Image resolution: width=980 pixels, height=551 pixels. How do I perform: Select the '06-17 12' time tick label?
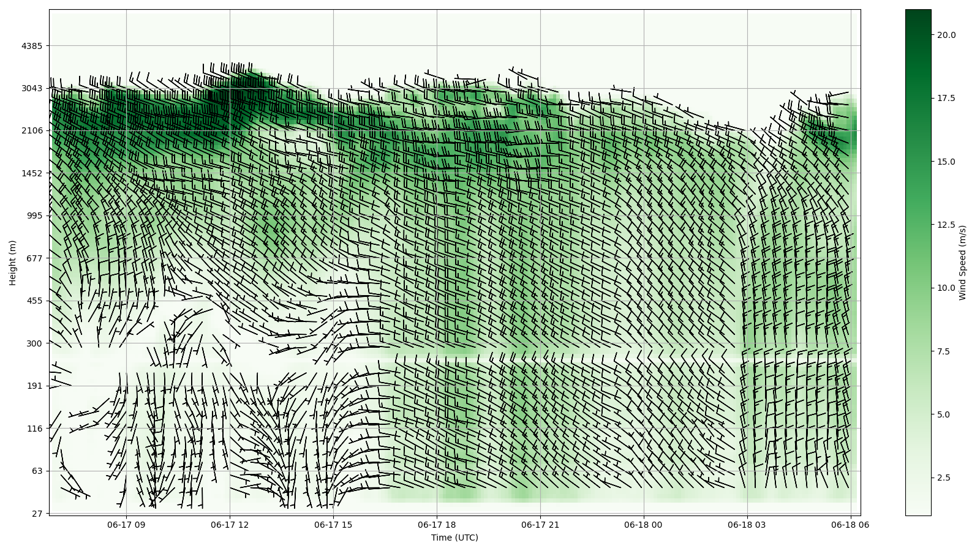[x=230, y=525]
